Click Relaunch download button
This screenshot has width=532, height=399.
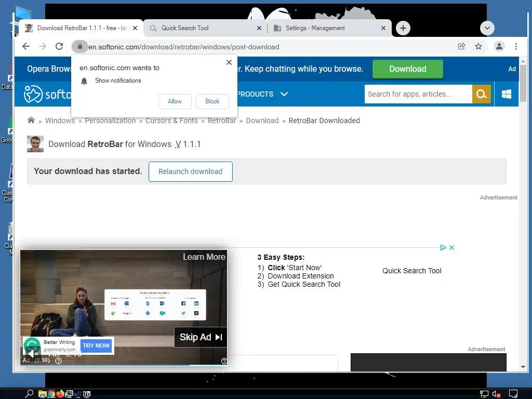coord(190,171)
